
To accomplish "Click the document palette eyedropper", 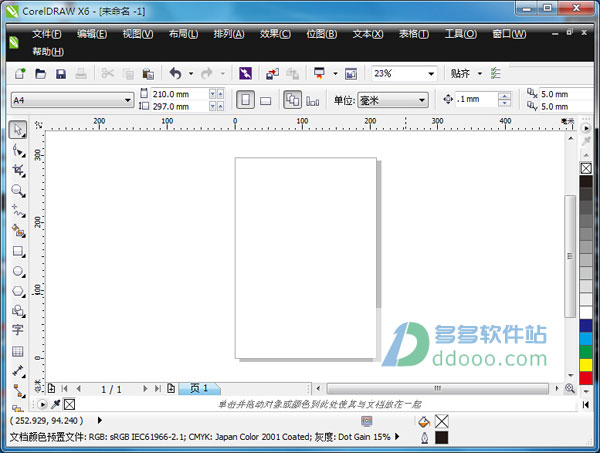I will point(56,404).
